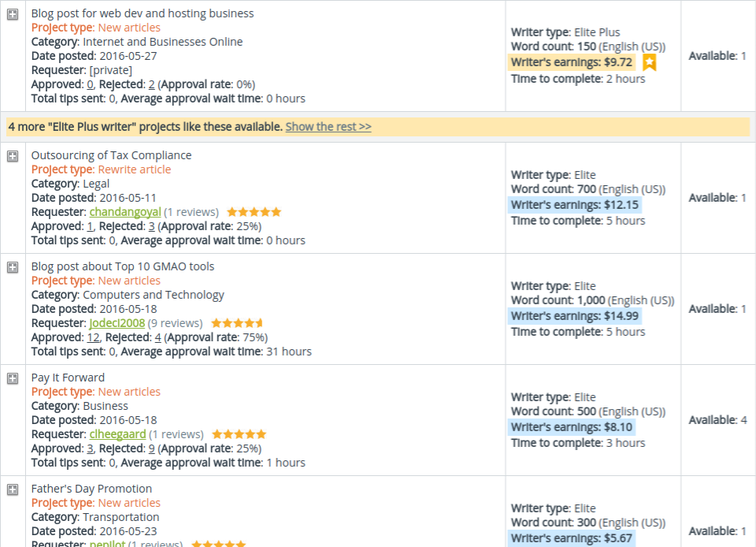
Task: Expand the Pay It Forward project row
Action: (x=13, y=378)
